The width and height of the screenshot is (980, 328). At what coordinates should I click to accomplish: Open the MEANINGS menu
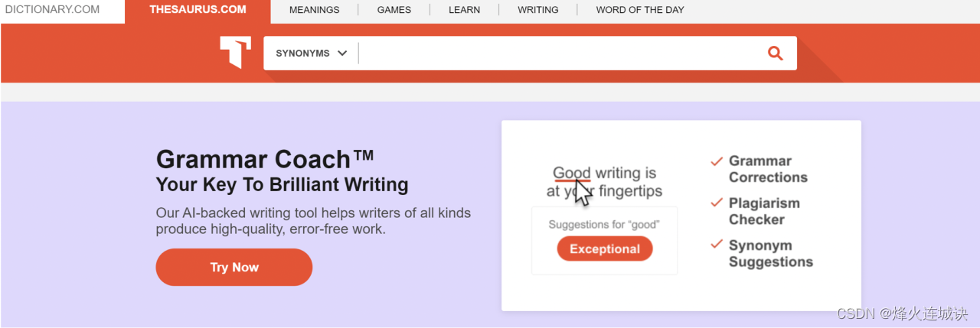[x=314, y=10]
